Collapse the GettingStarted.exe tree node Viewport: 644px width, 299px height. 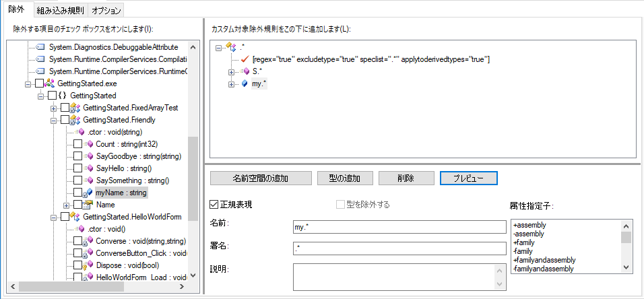28,84
